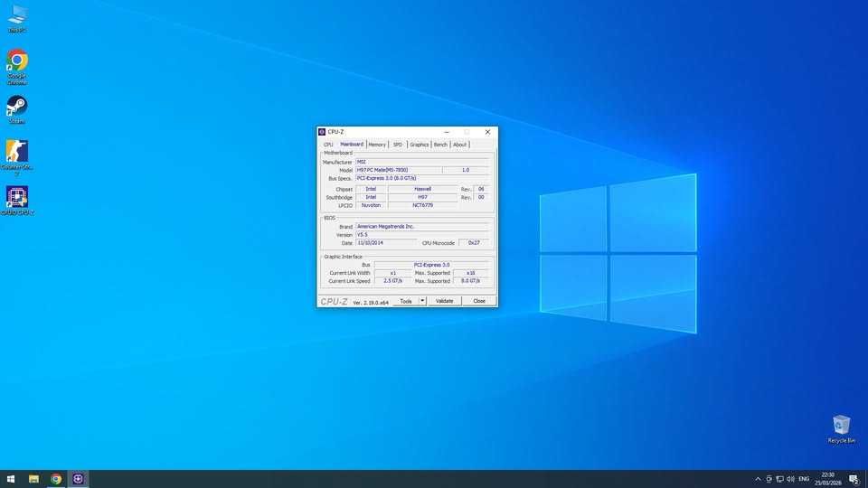Show hidden system tray icons

(758, 479)
